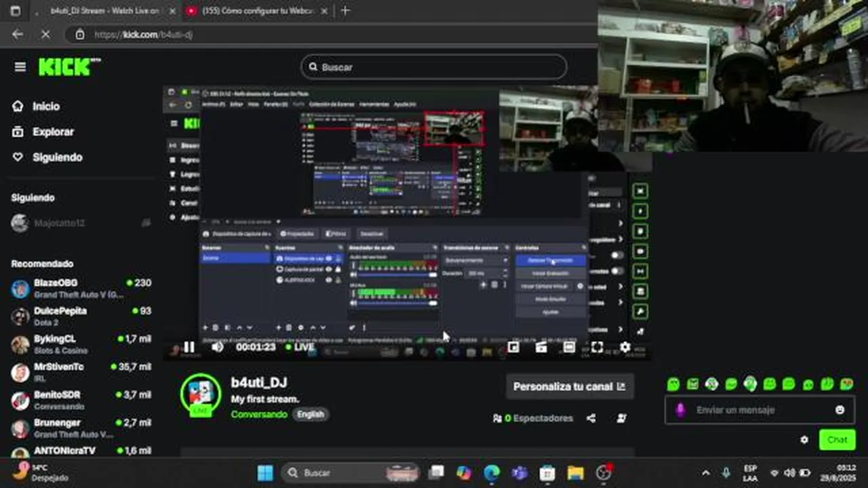Enter fullscreen in the video player
This screenshot has width=868, height=488.
[597, 347]
